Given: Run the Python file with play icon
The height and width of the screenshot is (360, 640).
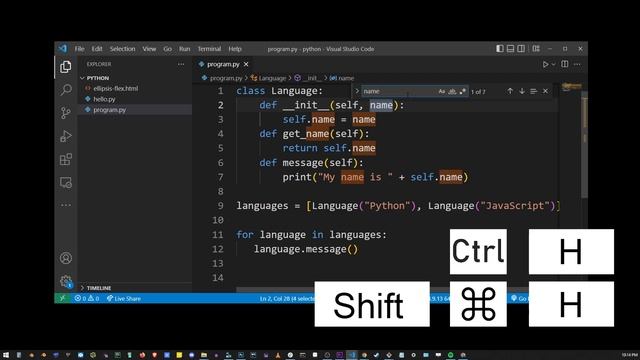Looking at the screenshot, I should pos(545,64).
